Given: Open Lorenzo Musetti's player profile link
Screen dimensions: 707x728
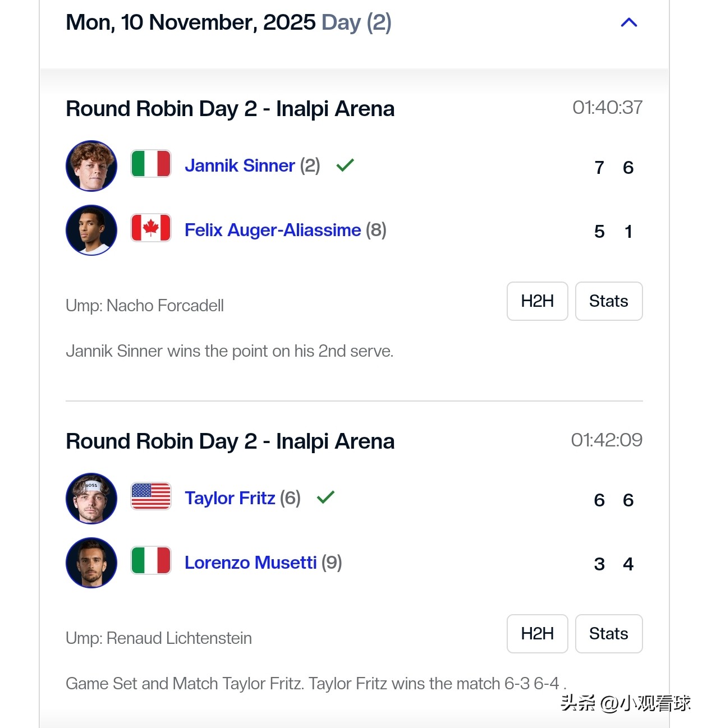Looking at the screenshot, I should tap(251, 563).
